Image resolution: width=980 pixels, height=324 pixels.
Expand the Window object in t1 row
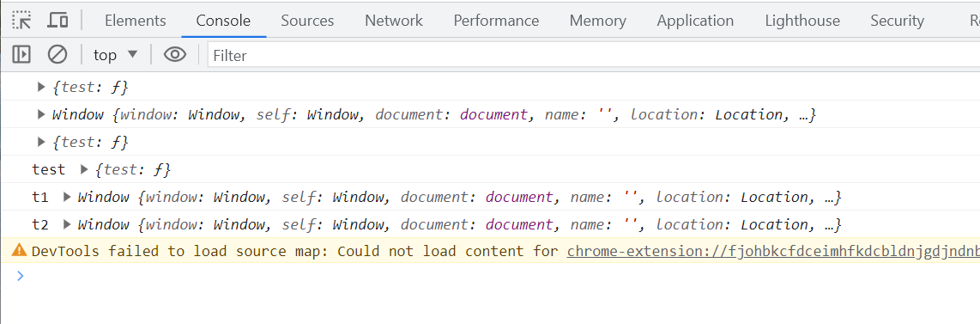[68, 197]
